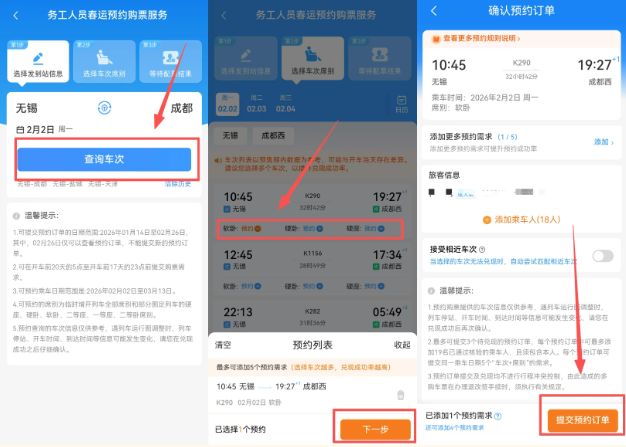Tap the 2月2日 departure date field
This screenshot has width=626, height=447.
tap(44, 129)
